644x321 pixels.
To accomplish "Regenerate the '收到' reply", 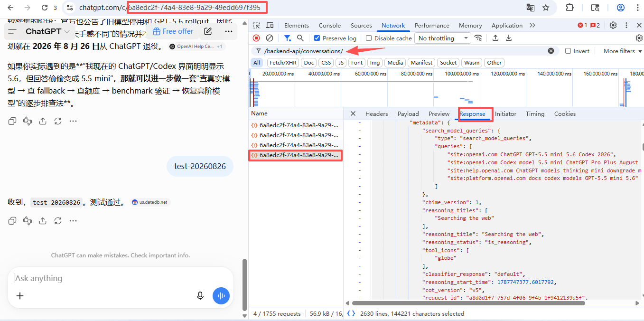I will tap(58, 221).
